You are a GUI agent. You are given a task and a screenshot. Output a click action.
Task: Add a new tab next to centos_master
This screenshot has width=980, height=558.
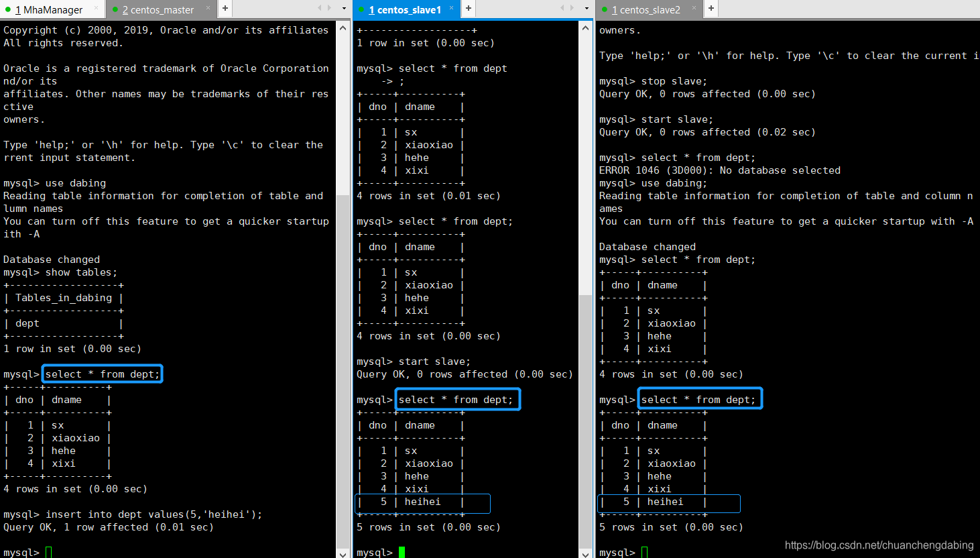pyautogui.click(x=225, y=9)
